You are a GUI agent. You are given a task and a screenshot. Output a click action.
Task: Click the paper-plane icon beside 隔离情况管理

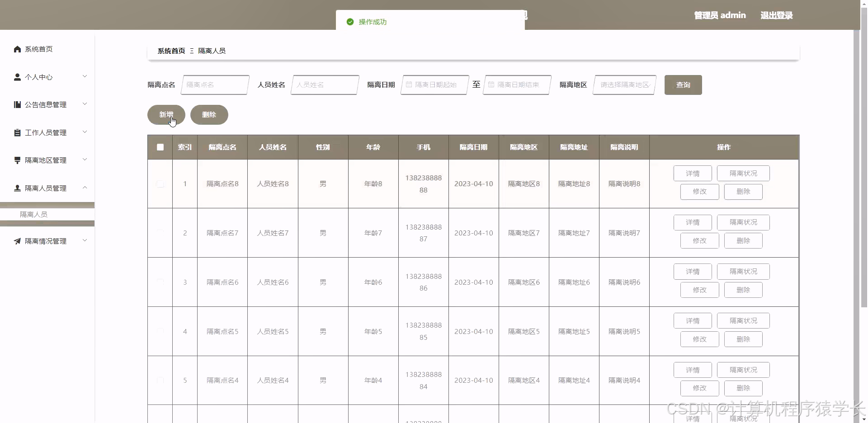tap(17, 241)
